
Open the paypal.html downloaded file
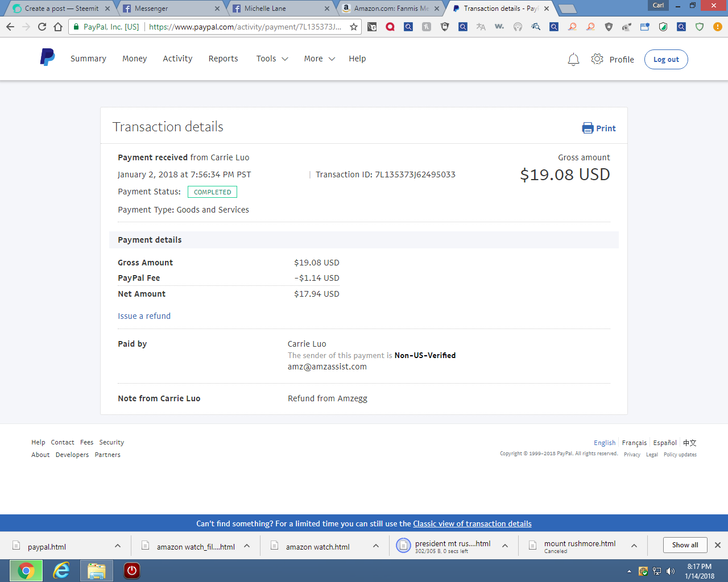[47, 547]
